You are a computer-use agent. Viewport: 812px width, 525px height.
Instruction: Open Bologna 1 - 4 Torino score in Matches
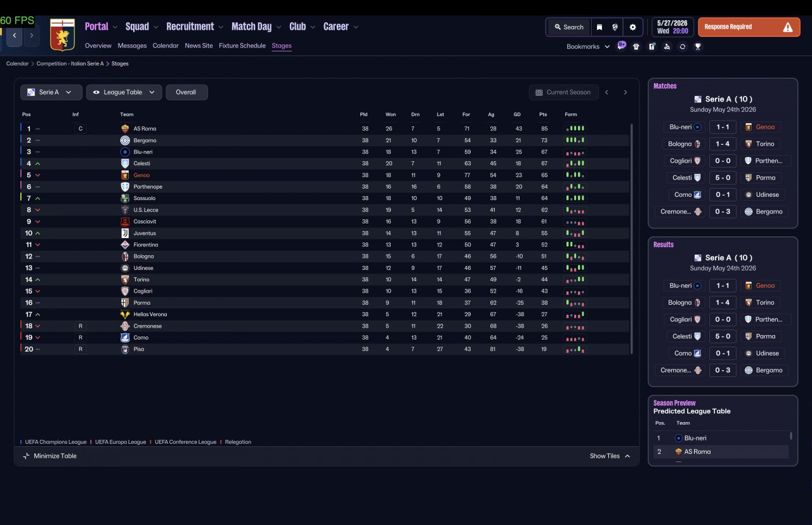tap(723, 144)
